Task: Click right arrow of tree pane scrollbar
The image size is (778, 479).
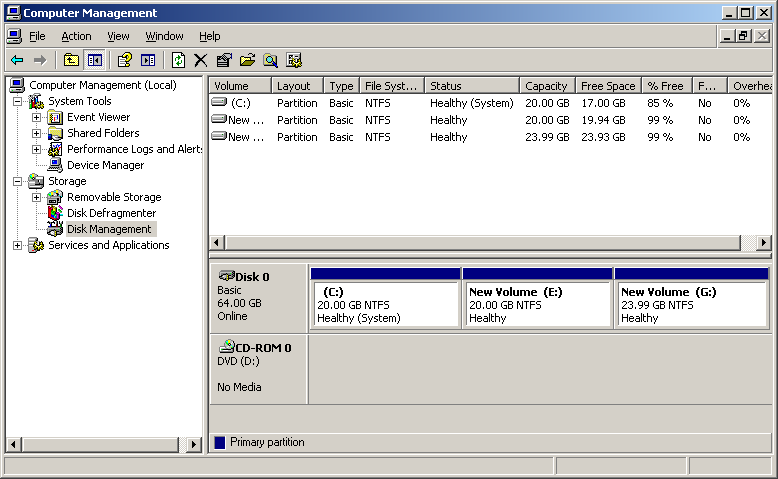Action: click(194, 444)
